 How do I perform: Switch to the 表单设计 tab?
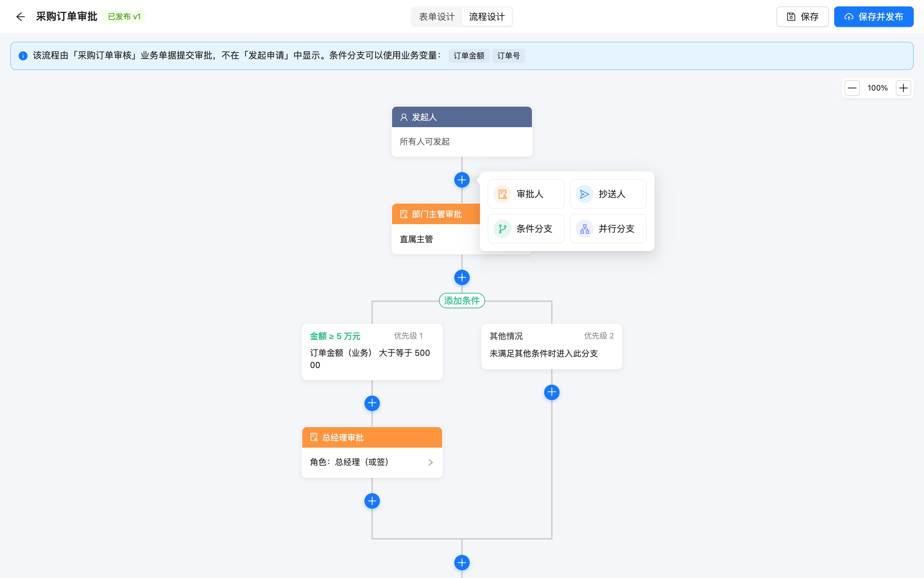[437, 17]
